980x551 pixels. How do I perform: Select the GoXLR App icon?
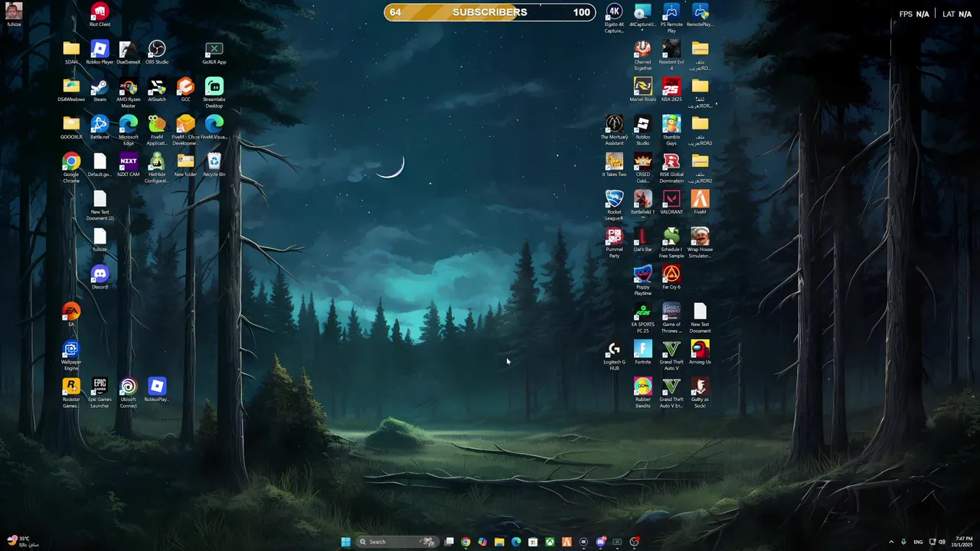pyautogui.click(x=214, y=53)
